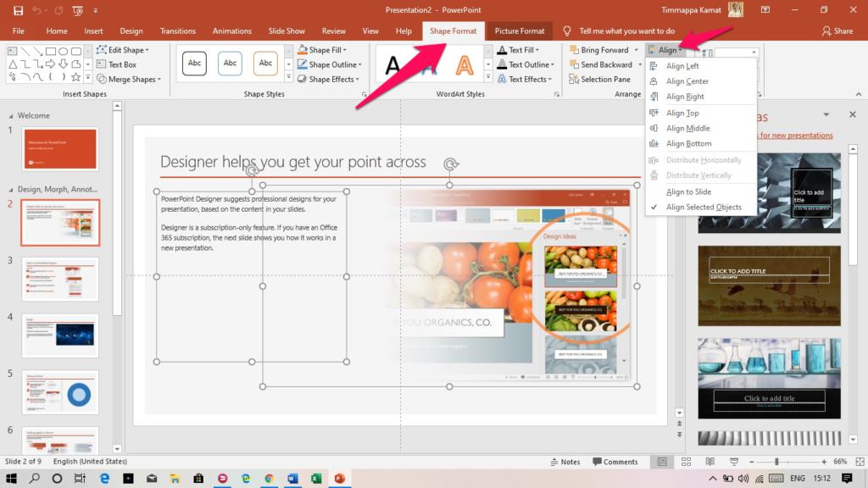Switch to the Picture Format tab
Screen dimensions: 868x488
(x=519, y=30)
